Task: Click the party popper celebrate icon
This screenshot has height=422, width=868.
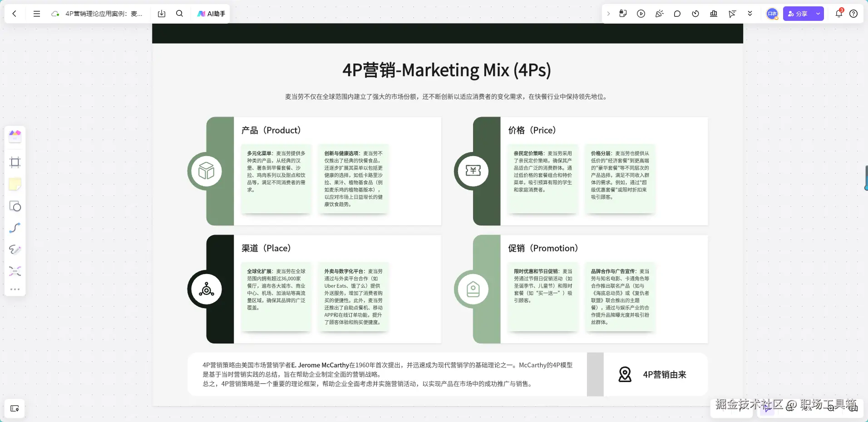Action: (x=659, y=14)
